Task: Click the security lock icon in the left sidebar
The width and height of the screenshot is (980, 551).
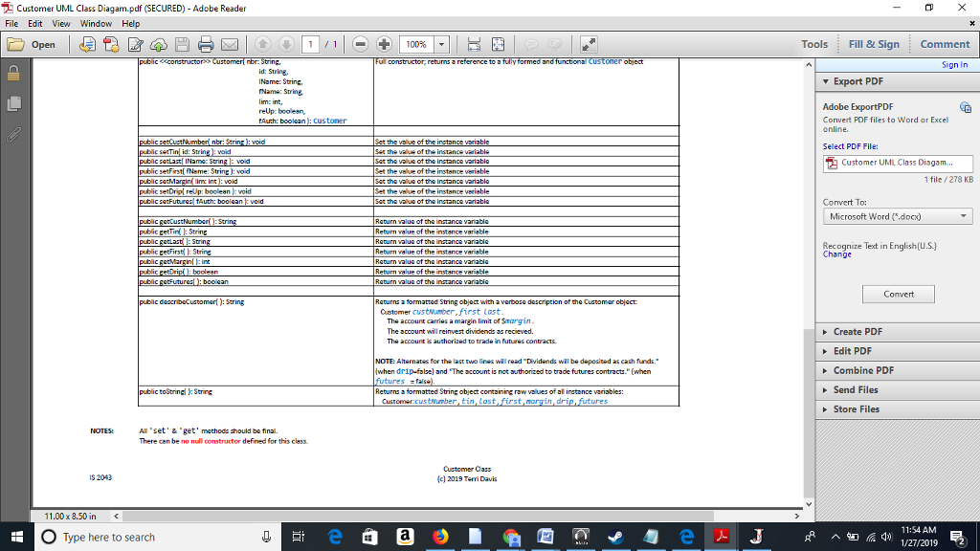Action: (13, 73)
